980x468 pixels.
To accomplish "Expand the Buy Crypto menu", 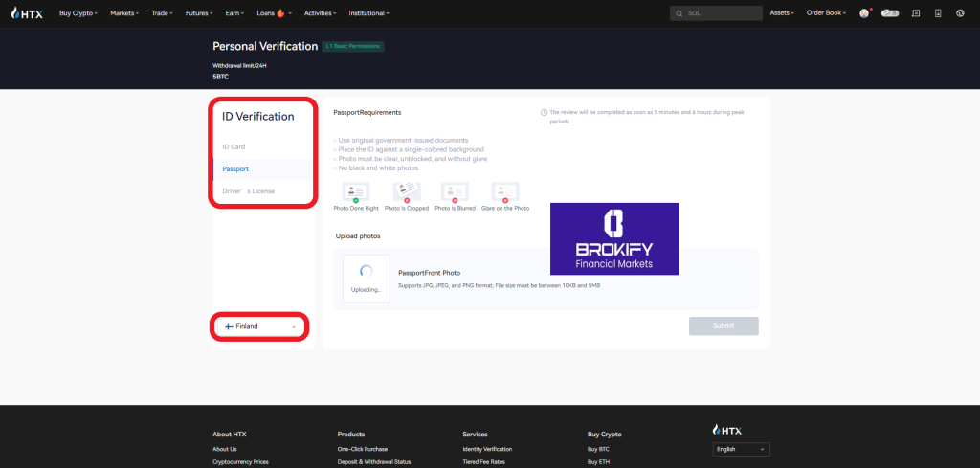I will tap(78, 13).
